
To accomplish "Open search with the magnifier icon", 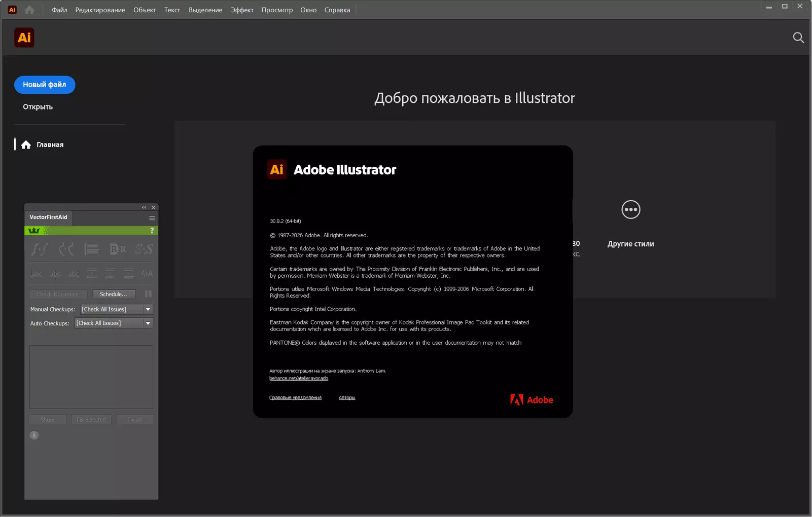I will pyautogui.click(x=798, y=38).
